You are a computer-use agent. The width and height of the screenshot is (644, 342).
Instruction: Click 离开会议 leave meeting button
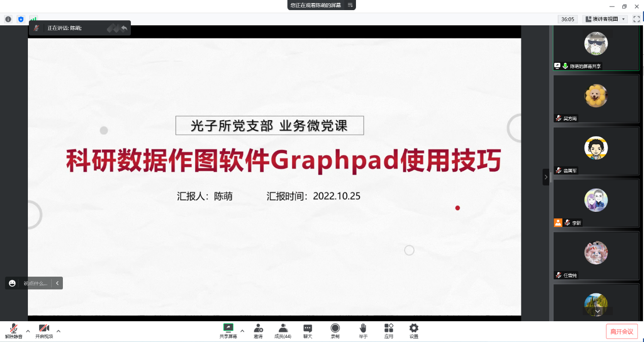[x=621, y=331]
